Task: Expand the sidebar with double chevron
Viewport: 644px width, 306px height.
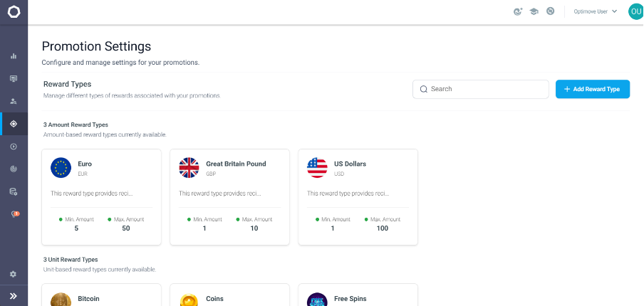Action: point(13,296)
